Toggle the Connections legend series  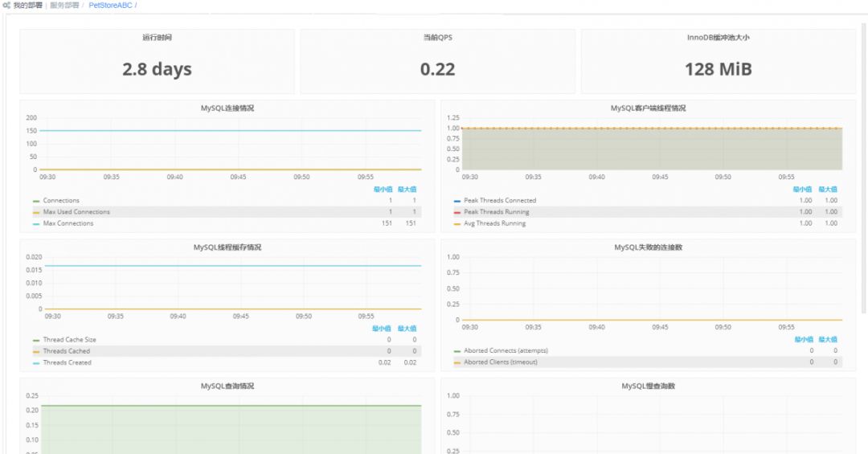(x=61, y=200)
